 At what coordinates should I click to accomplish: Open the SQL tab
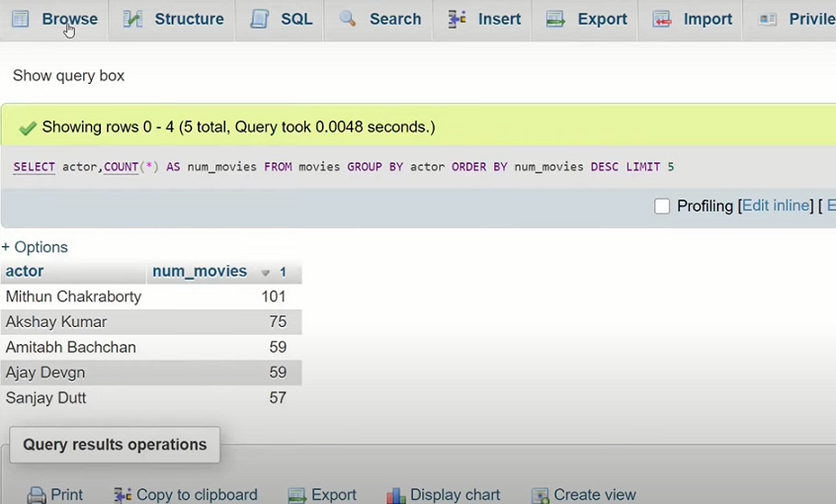click(x=280, y=19)
